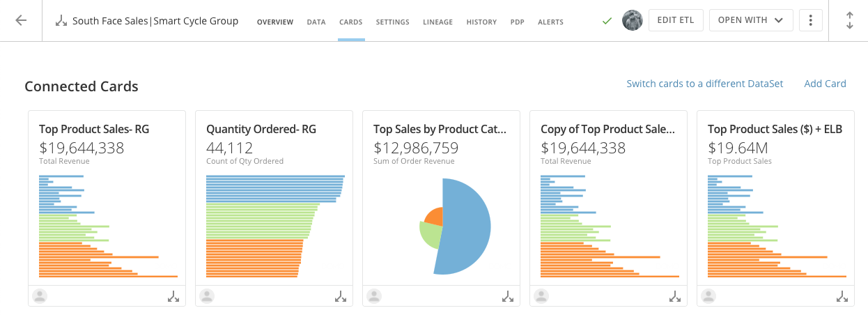This screenshot has width=868, height=315.
Task: Open the three-dot more options menu
Action: click(x=810, y=20)
